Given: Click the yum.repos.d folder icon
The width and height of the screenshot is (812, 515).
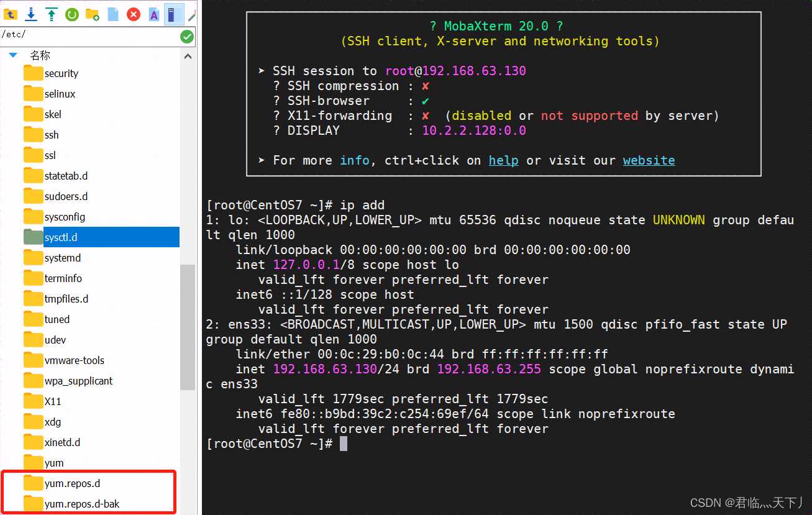Looking at the screenshot, I should pos(33,483).
